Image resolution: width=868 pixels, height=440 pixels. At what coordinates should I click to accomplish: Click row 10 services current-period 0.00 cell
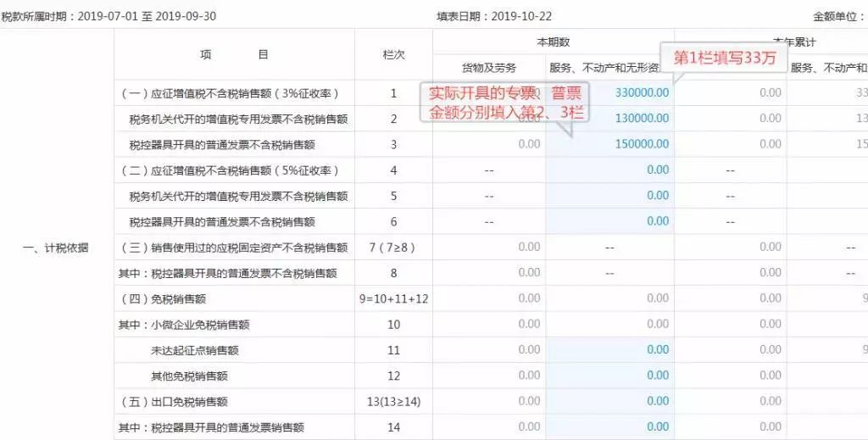point(610,324)
